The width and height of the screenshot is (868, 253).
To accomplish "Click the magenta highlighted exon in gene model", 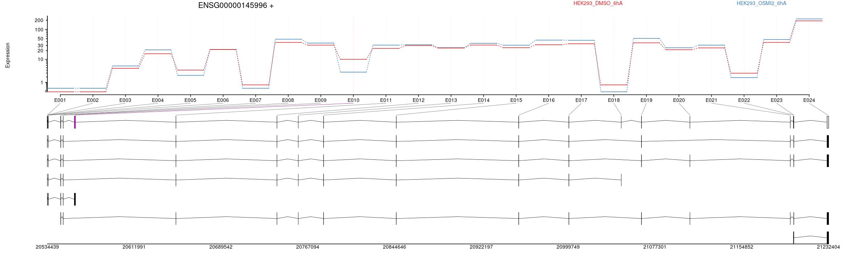I will pos(75,122).
